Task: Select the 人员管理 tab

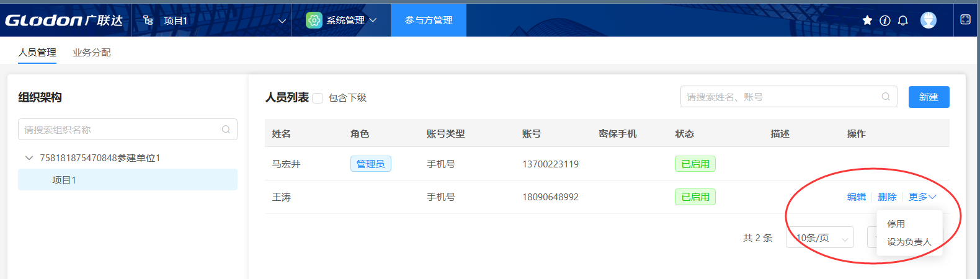Action: tap(37, 53)
